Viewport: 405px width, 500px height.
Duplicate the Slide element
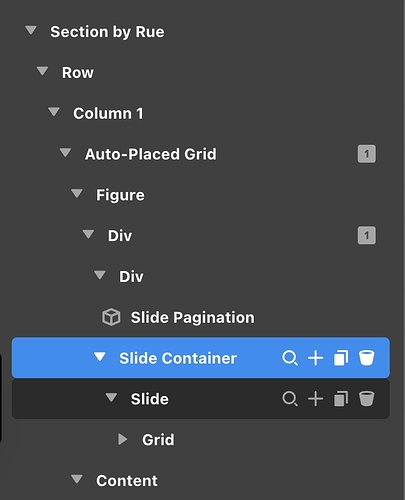(341, 399)
